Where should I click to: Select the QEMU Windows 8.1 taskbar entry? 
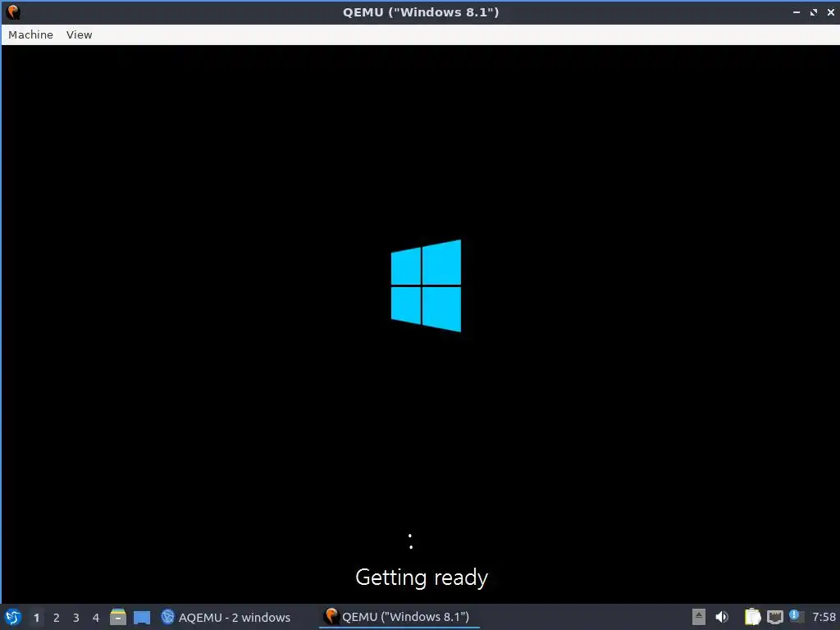tap(398, 617)
